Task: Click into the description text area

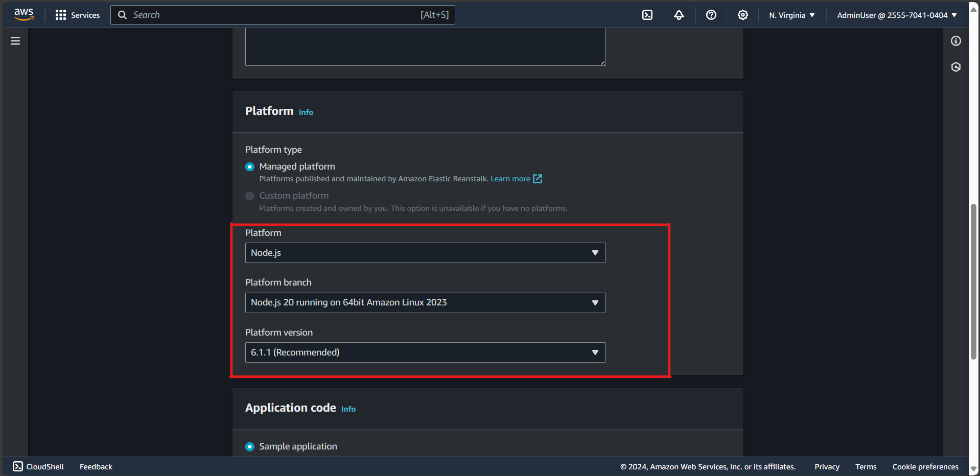Action: point(426,46)
